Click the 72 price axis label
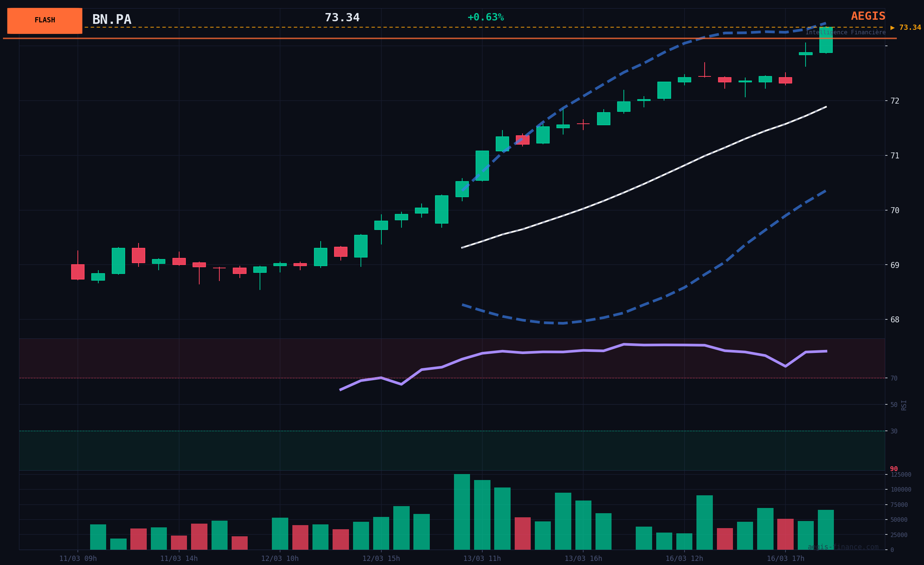The width and height of the screenshot is (924, 565). (895, 101)
